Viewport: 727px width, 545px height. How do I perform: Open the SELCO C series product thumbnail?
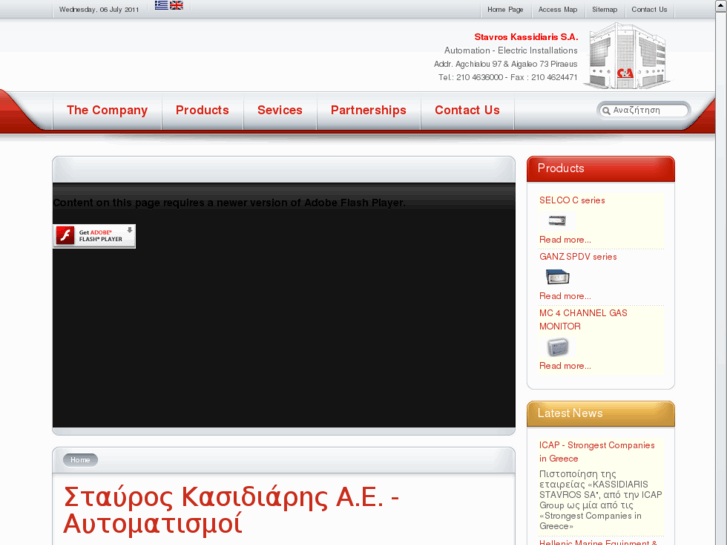point(557,221)
